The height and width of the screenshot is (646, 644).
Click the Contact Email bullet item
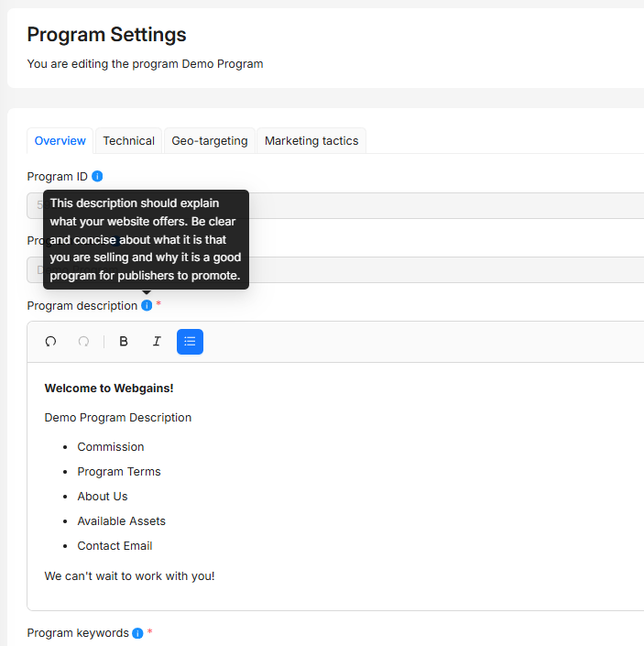point(115,546)
